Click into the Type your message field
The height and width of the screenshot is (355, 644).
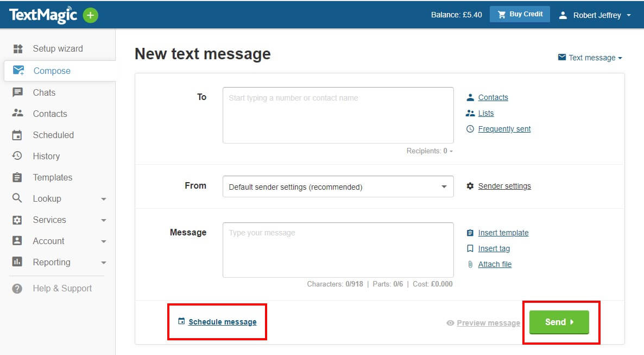[x=338, y=250]
